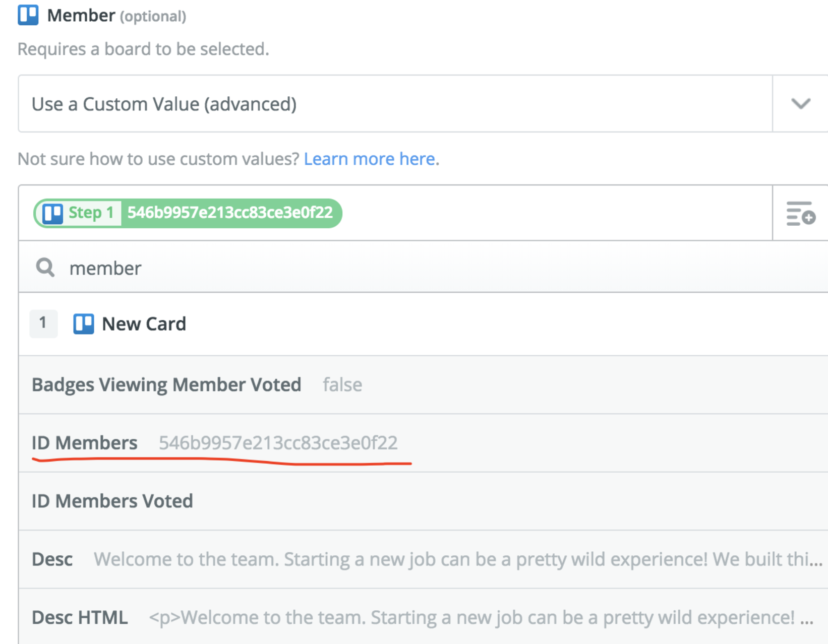Viewport: 828px width, 644px height.
Task: Click the green Step 1 value pill text
Action: 230,213
